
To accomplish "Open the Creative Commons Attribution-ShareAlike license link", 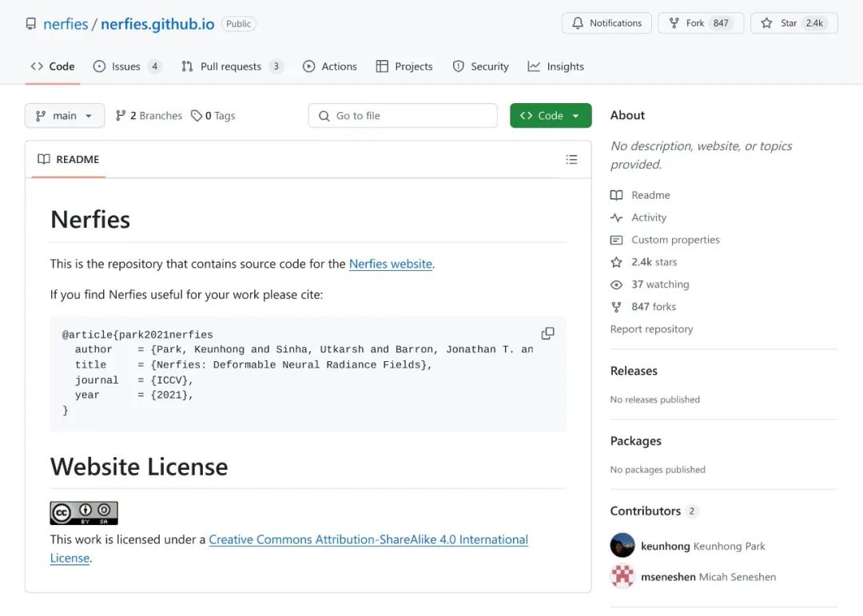I will click(368, 539).
